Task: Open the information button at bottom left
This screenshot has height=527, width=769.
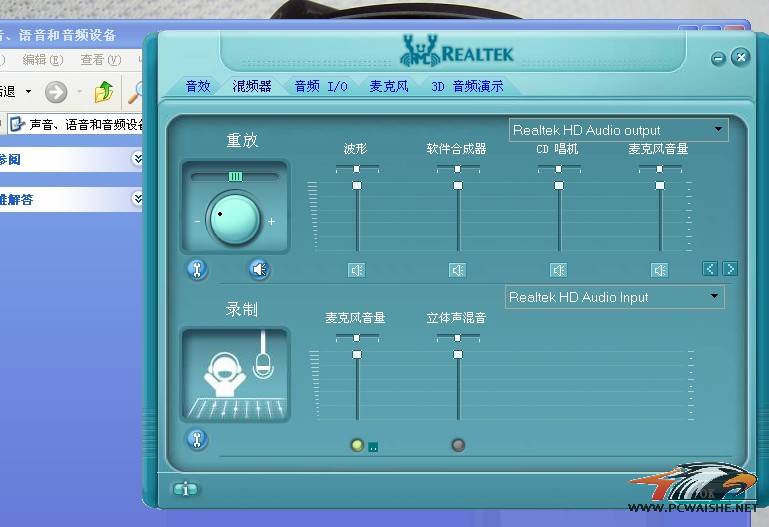Action: 185,489
